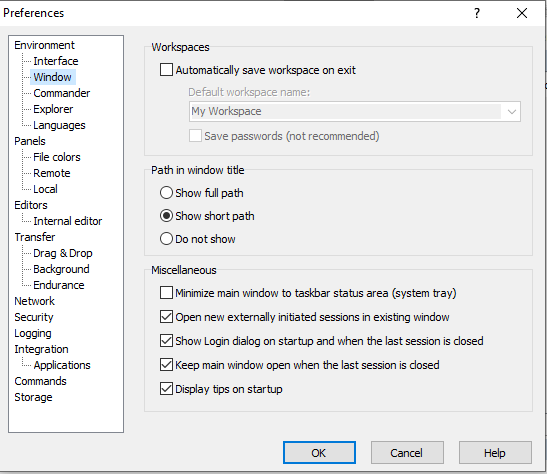The height and width of the screenshot is (474, 547).
Task: Open the Default workspace name dropdown
Action: pos(355,112)
